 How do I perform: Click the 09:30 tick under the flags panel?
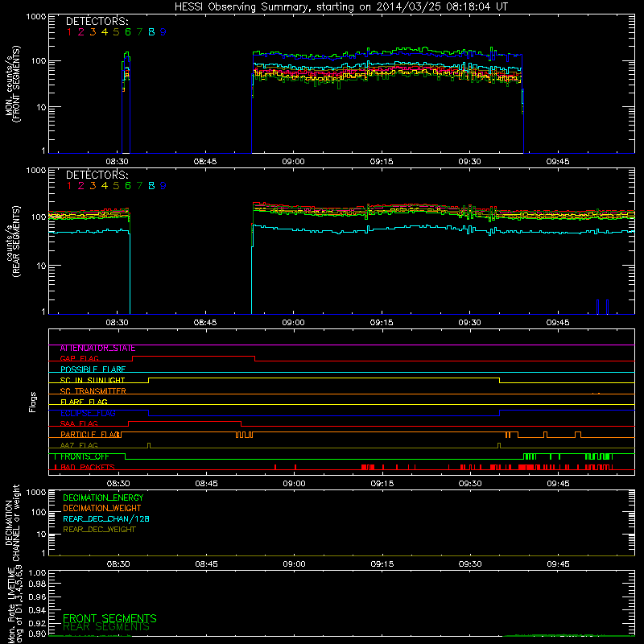pyautogui.click(x=470, y=484)
